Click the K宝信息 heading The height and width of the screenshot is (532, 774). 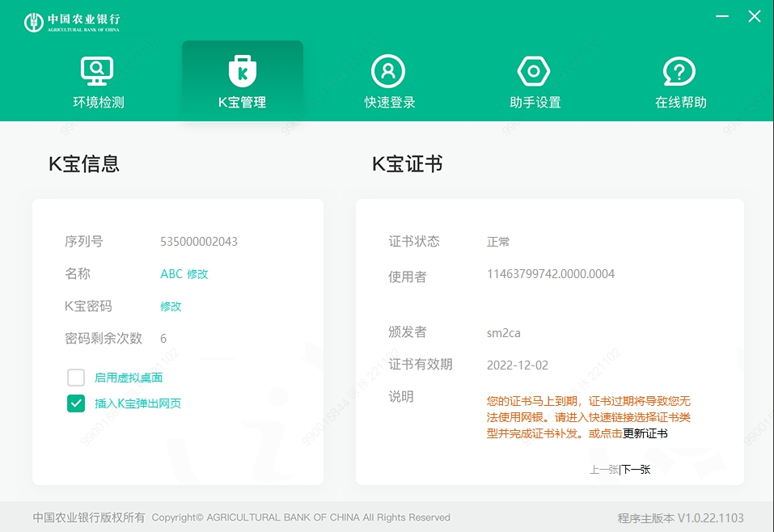84,164
